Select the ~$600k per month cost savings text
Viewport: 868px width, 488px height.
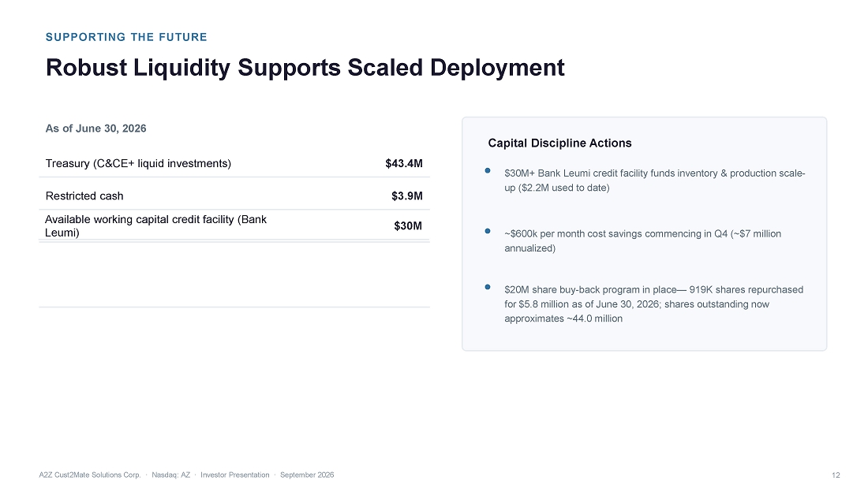[x=642, y=240]
